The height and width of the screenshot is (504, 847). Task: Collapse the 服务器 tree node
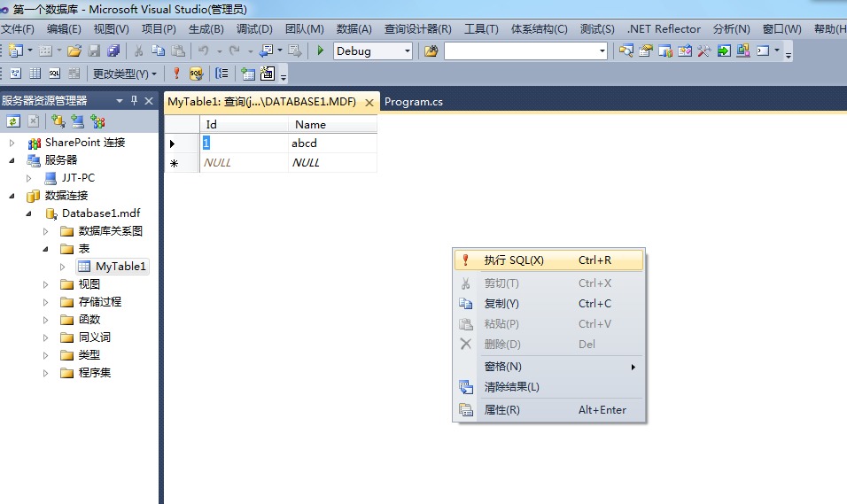pyautogui.click(x=12, y=160)
